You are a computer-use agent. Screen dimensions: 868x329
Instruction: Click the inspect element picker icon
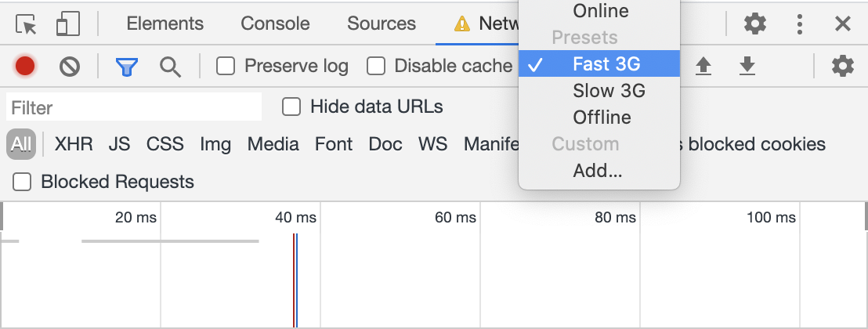pyautogui.click(x=27, y=24)
